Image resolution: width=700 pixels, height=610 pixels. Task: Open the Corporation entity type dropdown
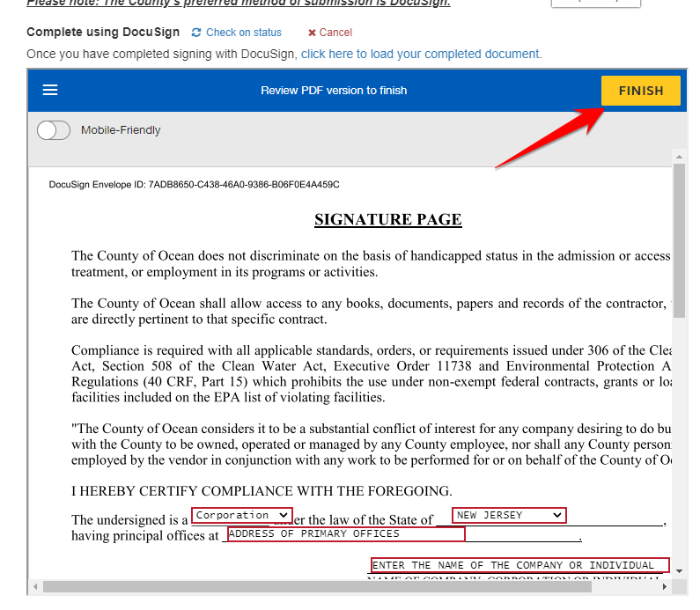pyautogui.click(x=242, y=515)
